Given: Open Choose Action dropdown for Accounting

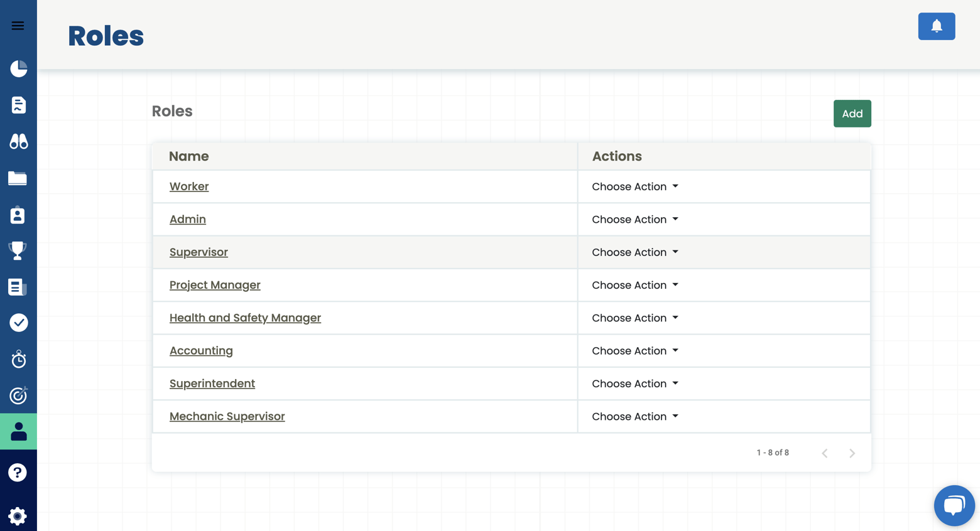Looking at the screenshot, I should [x=634, y=351].
